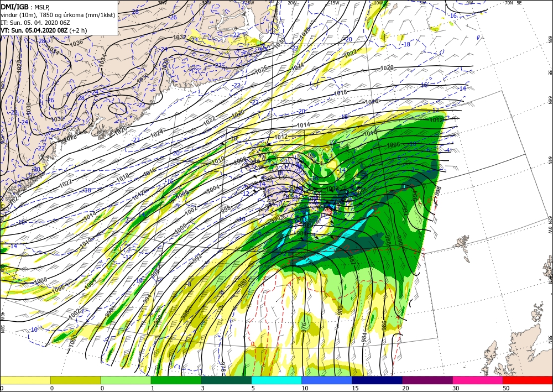This screenshot has height=392, width=553.
Task: Select the light green legend swatch
Action: 126,380
